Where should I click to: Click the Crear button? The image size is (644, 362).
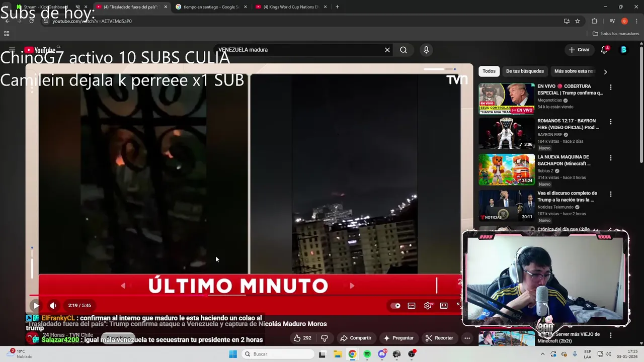[579, 50]
